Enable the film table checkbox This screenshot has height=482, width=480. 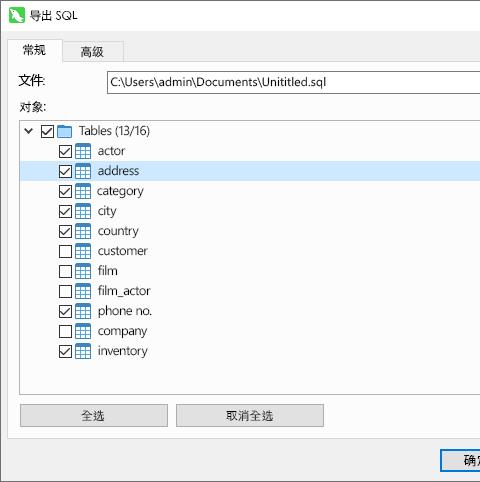coord(65,271)
